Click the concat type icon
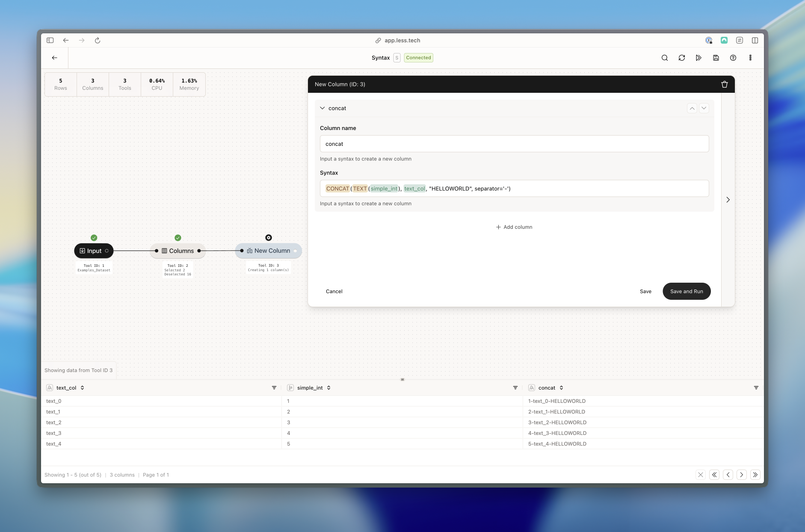This screenshot has width=805, height=532. 532,388
